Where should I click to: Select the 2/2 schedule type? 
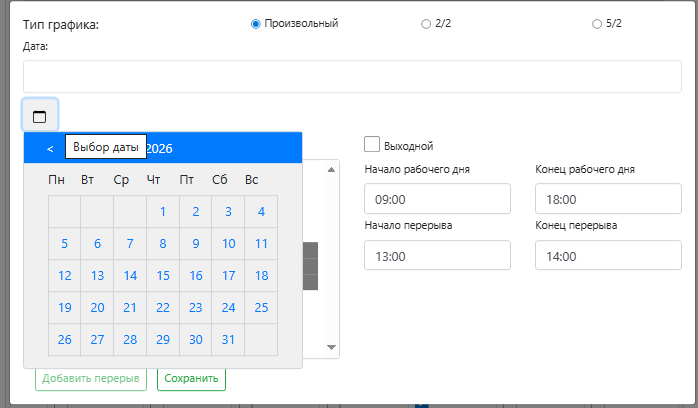(426, 24)
